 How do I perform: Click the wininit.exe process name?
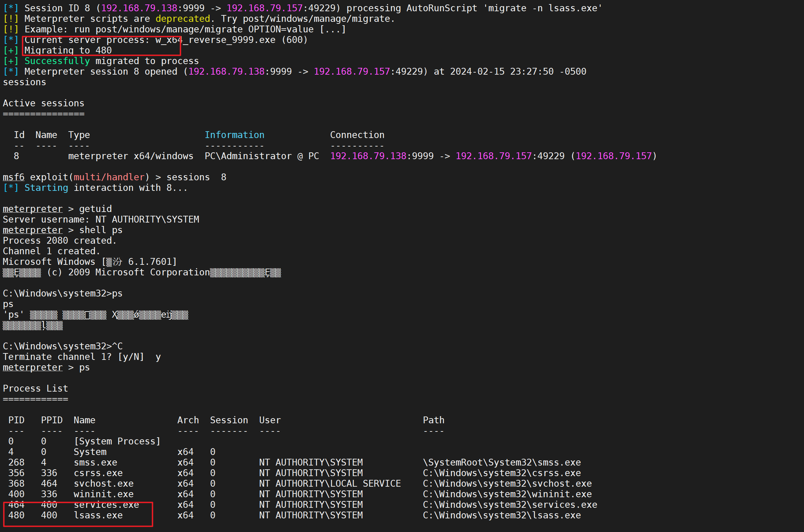click(x=104, y=494)
